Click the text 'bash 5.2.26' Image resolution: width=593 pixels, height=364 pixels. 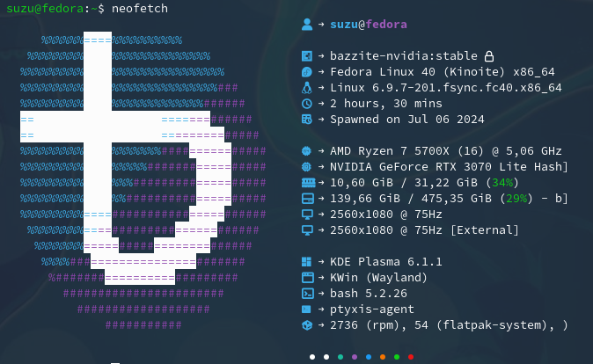click(x=369, y=294)
